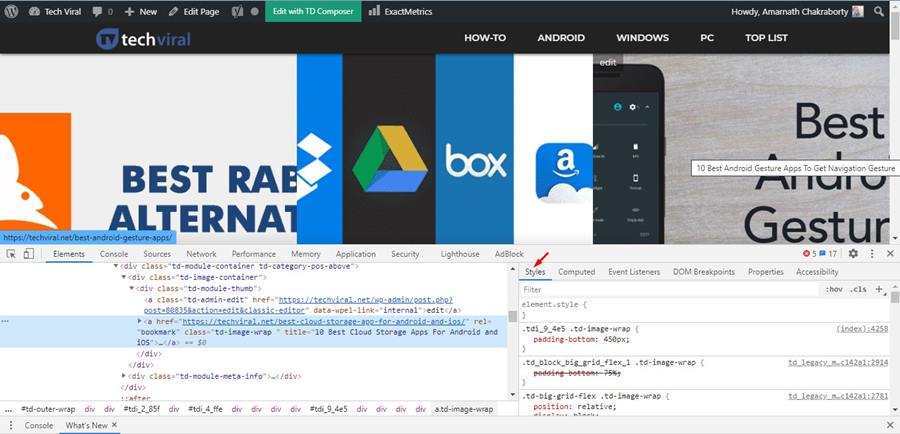900x434 pixels.
Task: Open Howdy, Amarnath Chakraborty account menu
Action: point(797,11)
